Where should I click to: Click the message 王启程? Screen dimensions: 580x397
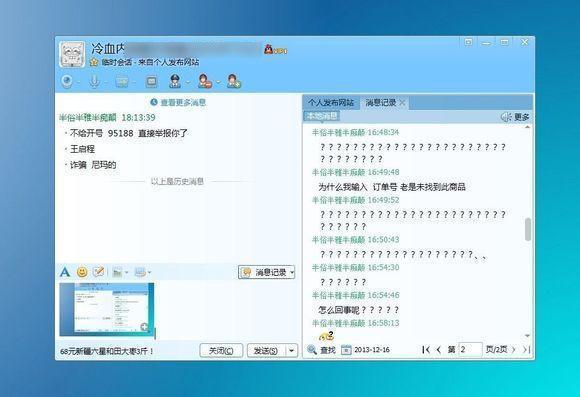tap(82, 149)
